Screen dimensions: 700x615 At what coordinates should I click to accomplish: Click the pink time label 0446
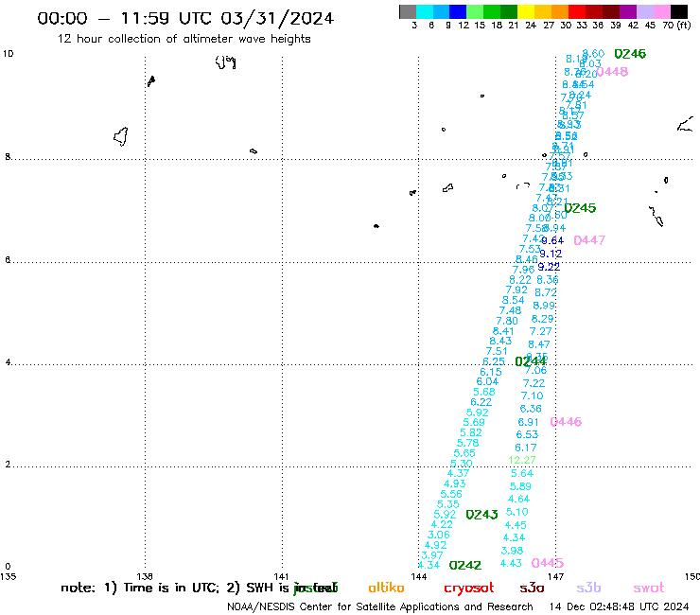point(566,422)
